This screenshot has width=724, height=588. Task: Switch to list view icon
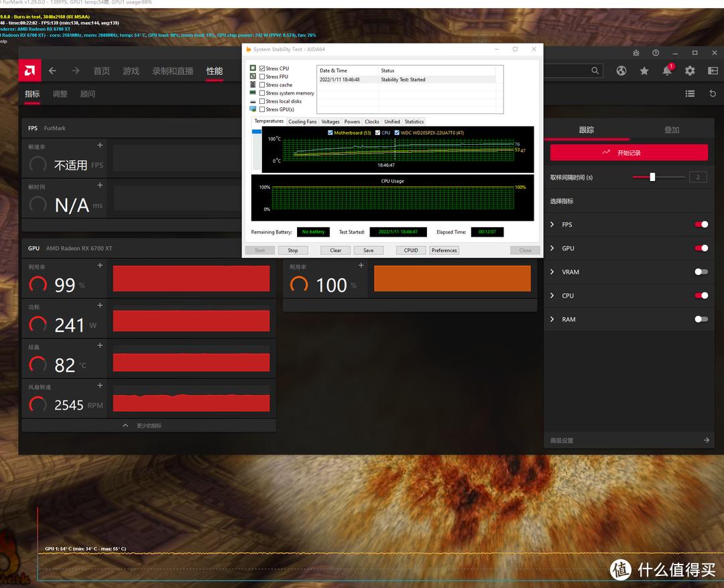point(690,94)
